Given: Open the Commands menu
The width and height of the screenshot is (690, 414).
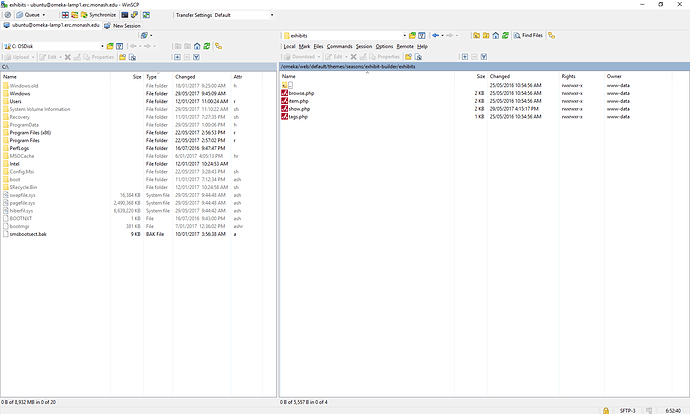Looking at the screenshot, I should point(339,46).
